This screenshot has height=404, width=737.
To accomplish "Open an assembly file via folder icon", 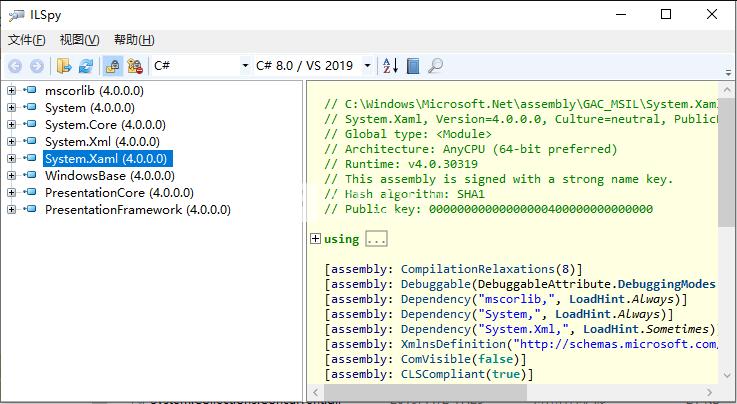I will (64, 66).
